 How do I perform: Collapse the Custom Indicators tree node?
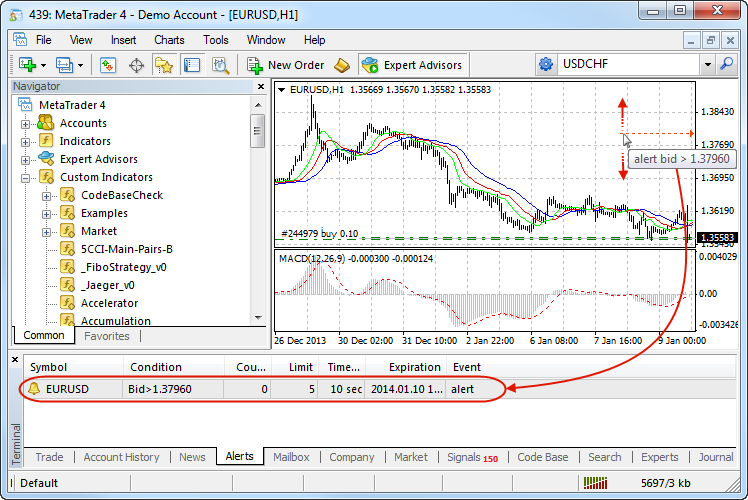point(26,177)
